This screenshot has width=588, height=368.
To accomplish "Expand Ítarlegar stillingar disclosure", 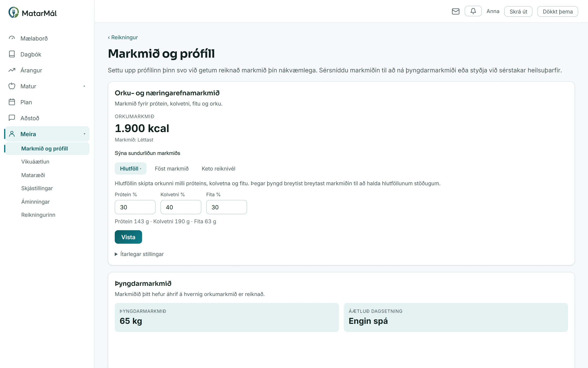I will tap(139, 254).
